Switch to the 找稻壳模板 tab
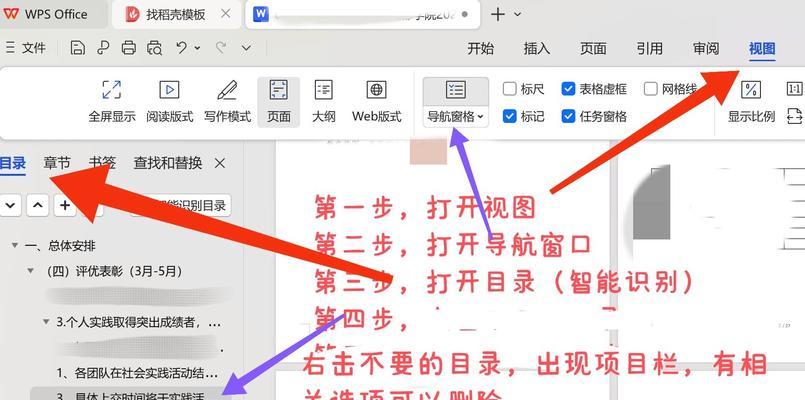This screenshot has height=400, width=805. click(x=176, y=14)
